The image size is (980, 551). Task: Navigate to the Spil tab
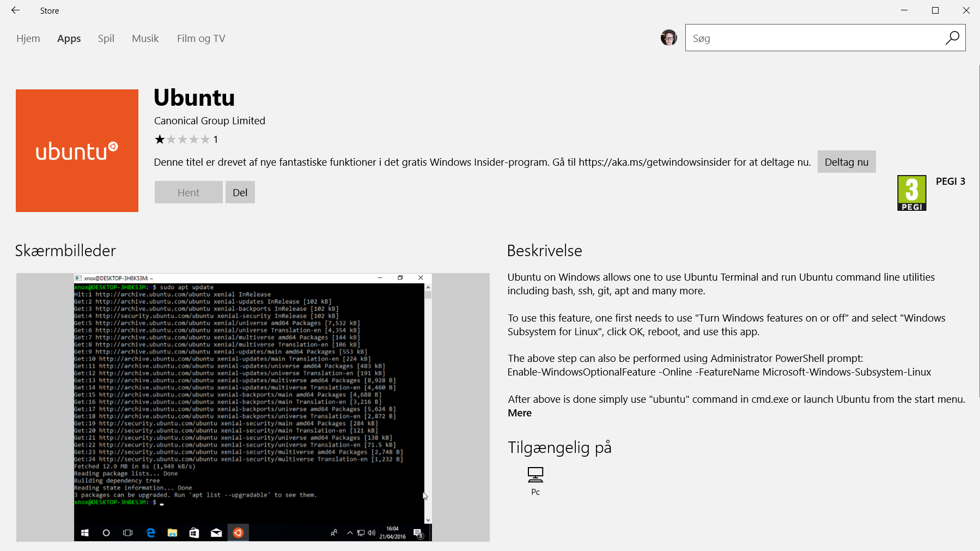tap(106, 39)
